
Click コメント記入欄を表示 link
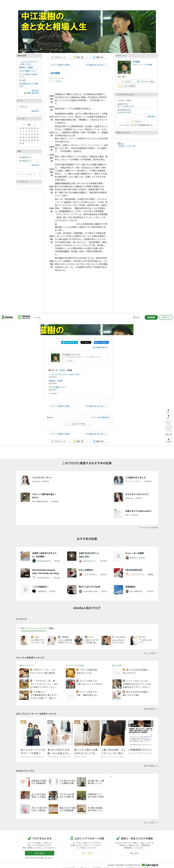(101, 417)
